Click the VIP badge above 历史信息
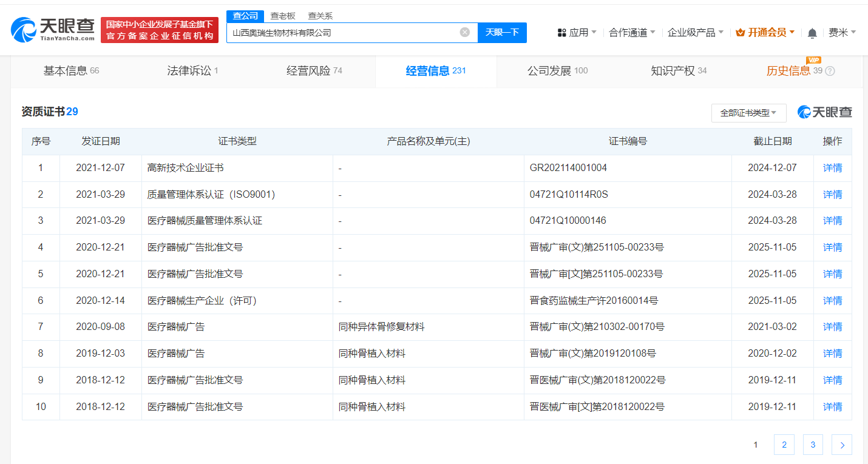Screen dimensions: 868x464 (x=814, y=60)
